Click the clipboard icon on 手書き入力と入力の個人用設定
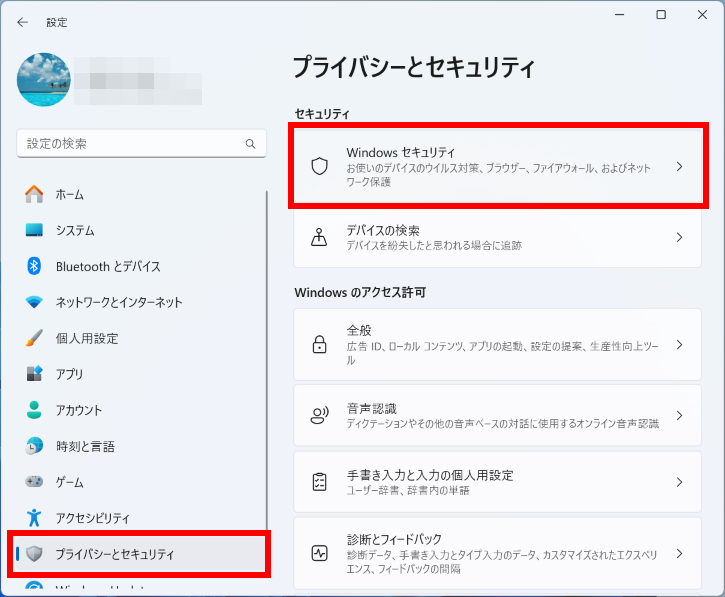Image resolution: width=725 pixels, height=597 pixels. [319, 482]
